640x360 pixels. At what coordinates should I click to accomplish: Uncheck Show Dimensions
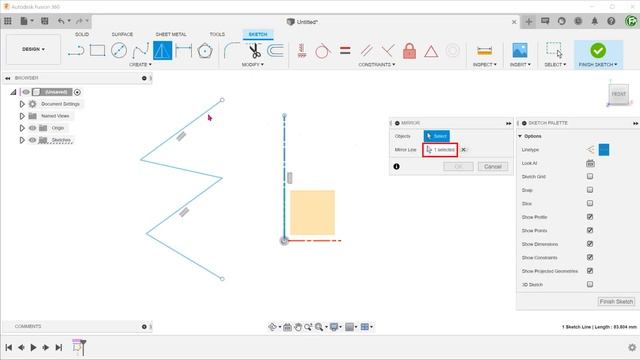pyautogui.click(x=590, y=244)
